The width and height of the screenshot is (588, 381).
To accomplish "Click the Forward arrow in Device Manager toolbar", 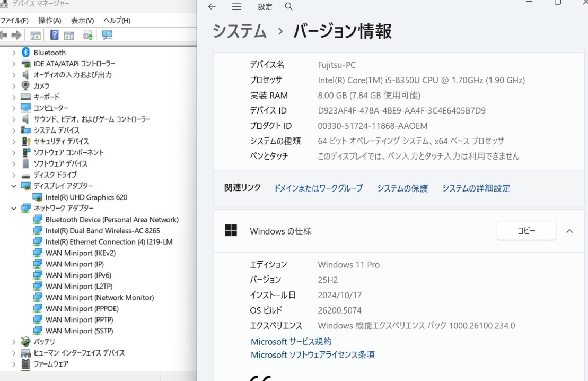I will (x=16, y=35).
